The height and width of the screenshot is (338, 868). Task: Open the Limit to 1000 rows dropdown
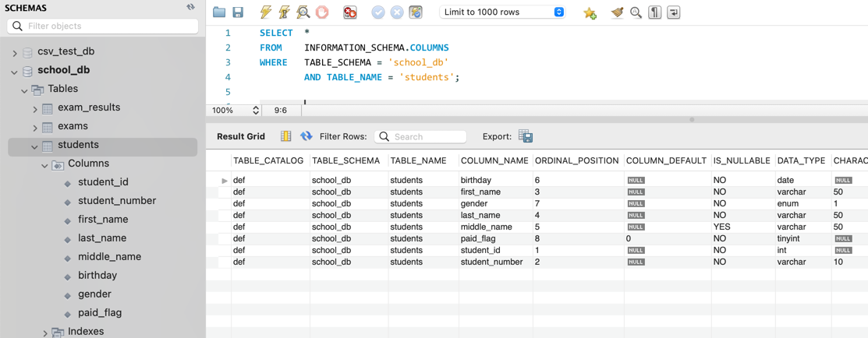502,12
